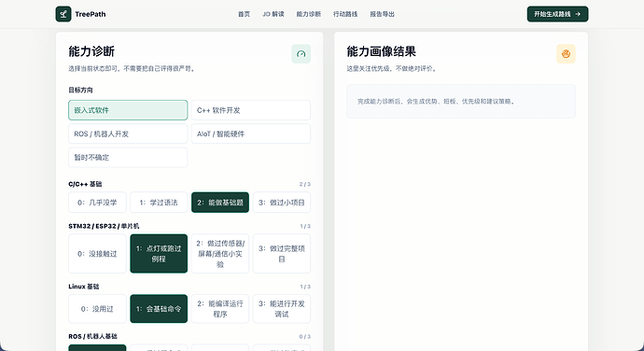Click the gauge icon beside 能力诊断

(x=301, y=54)
